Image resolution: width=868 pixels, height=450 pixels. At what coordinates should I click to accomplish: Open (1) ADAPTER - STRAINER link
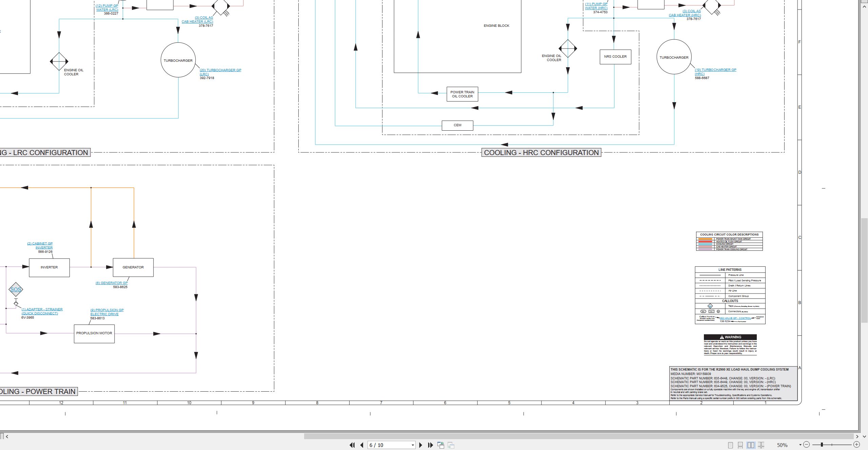(42, 311)
